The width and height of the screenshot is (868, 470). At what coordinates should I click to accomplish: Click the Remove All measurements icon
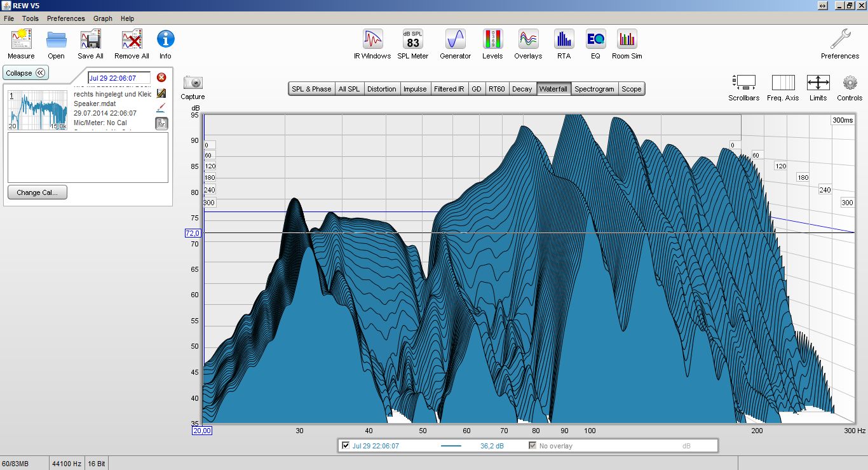(x=132, y=39)
